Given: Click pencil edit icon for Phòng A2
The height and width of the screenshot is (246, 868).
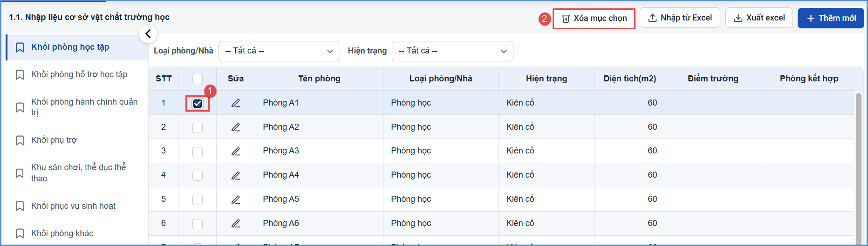Looking at the screenshot, I should click(236, 127).
